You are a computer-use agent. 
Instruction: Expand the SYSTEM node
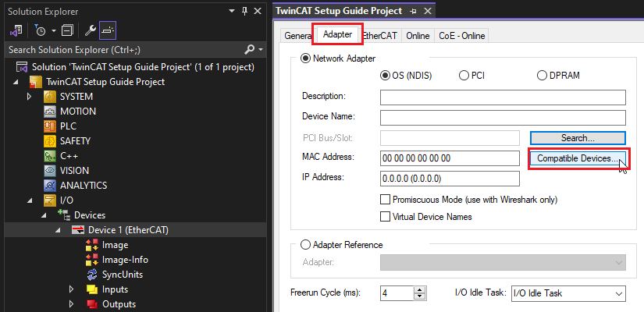pos(29,97)
